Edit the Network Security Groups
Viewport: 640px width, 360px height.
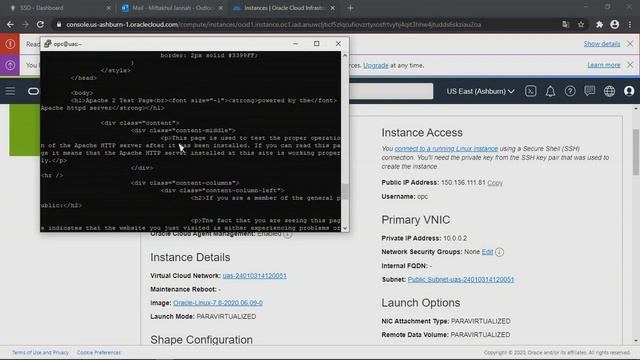487,252
